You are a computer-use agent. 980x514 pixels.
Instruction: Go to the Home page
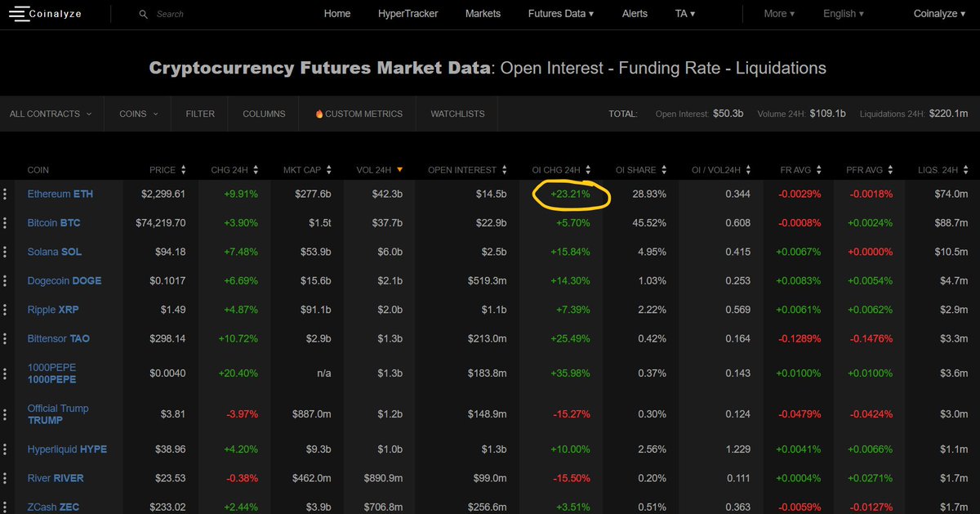(x=337, y=14)
